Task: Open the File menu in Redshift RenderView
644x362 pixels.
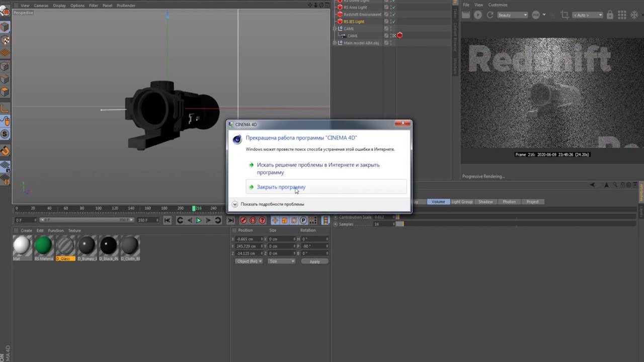Action: click(x=466, y=5)
